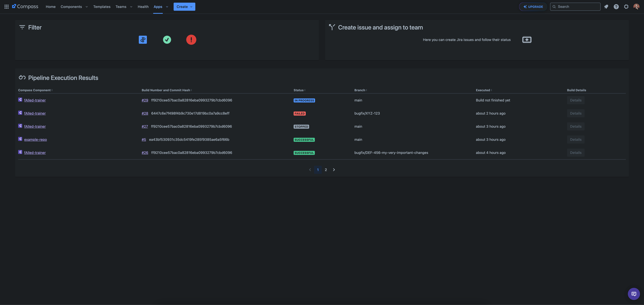The width and height of the screenshot is (644, 305).
Task: Open the help question mark icon
Action: click(x=616, y=7)
